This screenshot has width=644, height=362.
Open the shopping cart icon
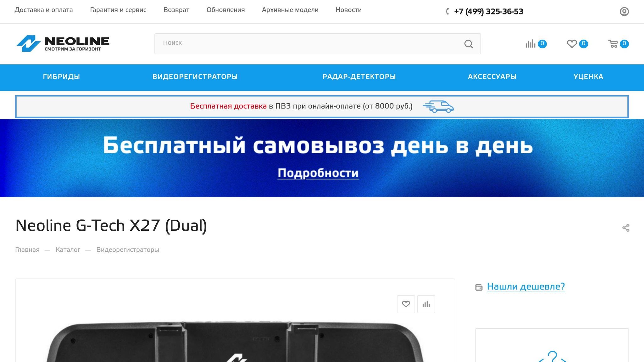click(613, 44)
